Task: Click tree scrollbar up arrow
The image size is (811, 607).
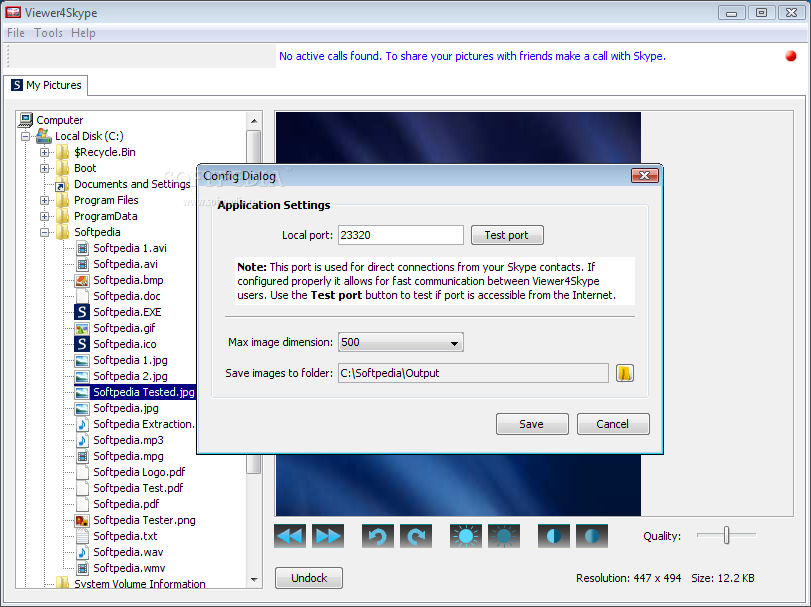Action: (254, 121)
